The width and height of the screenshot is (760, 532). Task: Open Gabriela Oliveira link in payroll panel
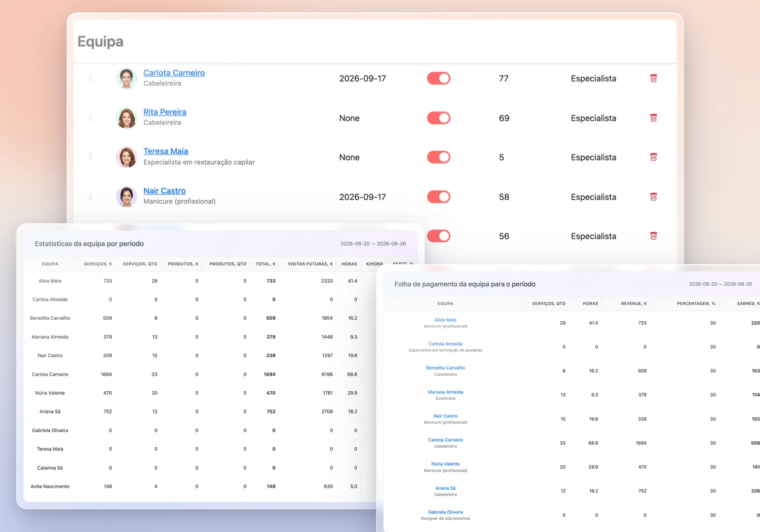(x=445, y=512)
